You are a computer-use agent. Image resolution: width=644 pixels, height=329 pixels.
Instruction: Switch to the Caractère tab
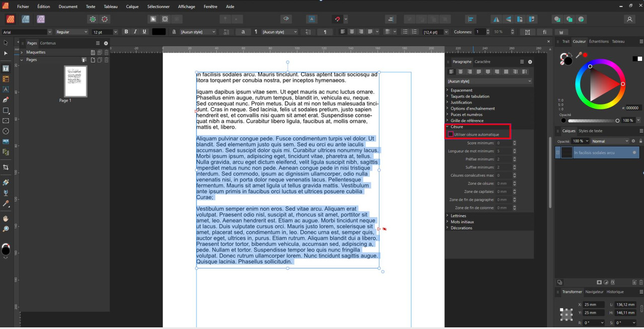coord(482,62)
